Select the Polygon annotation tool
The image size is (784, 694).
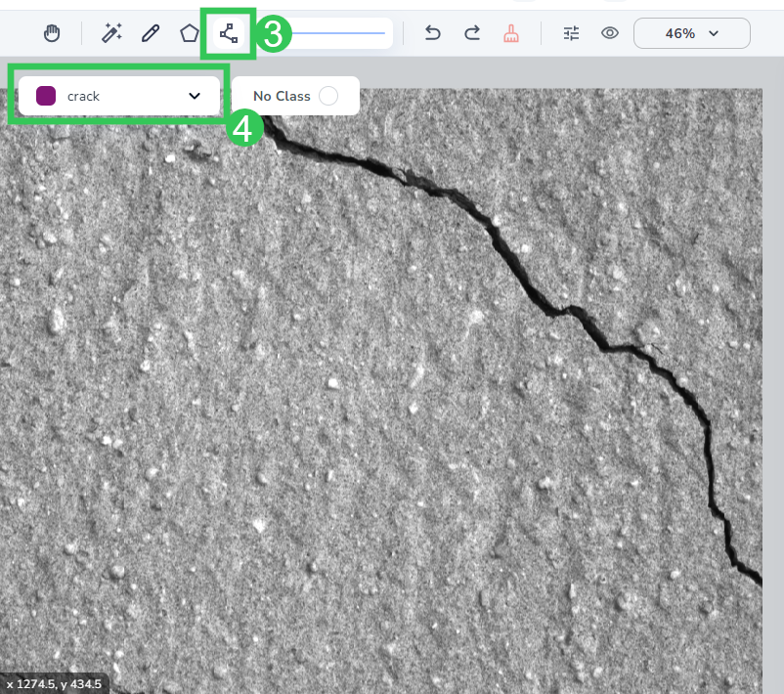[x=189, y=32]
